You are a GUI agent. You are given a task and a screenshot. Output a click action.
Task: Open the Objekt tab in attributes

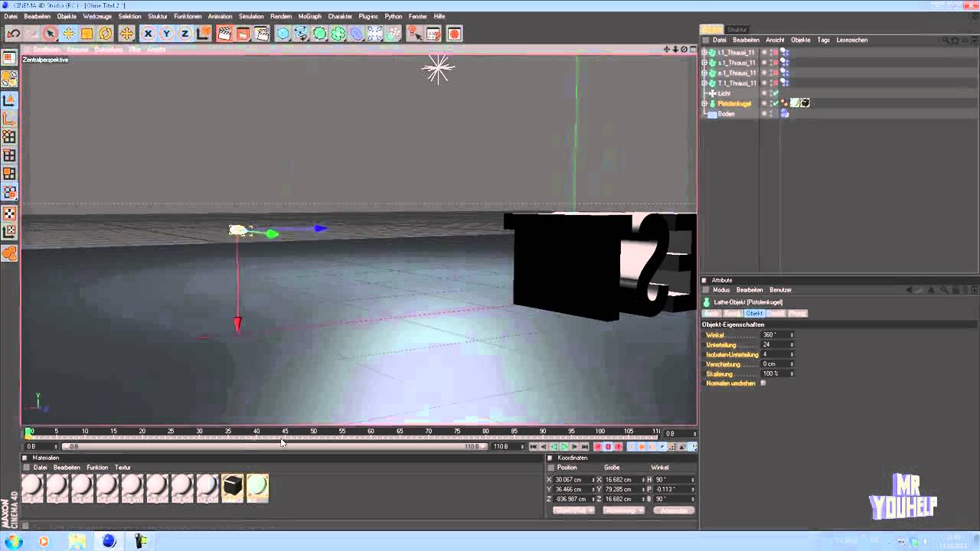(754, 314)
